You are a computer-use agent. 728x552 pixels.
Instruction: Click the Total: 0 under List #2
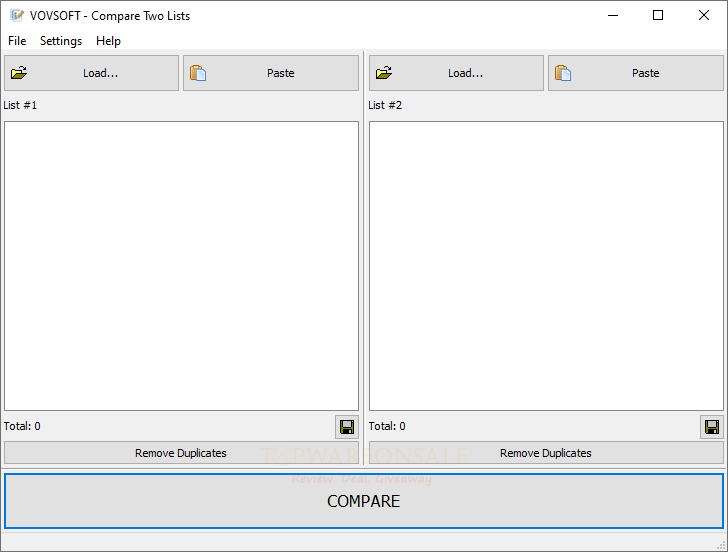coord(387,426)
